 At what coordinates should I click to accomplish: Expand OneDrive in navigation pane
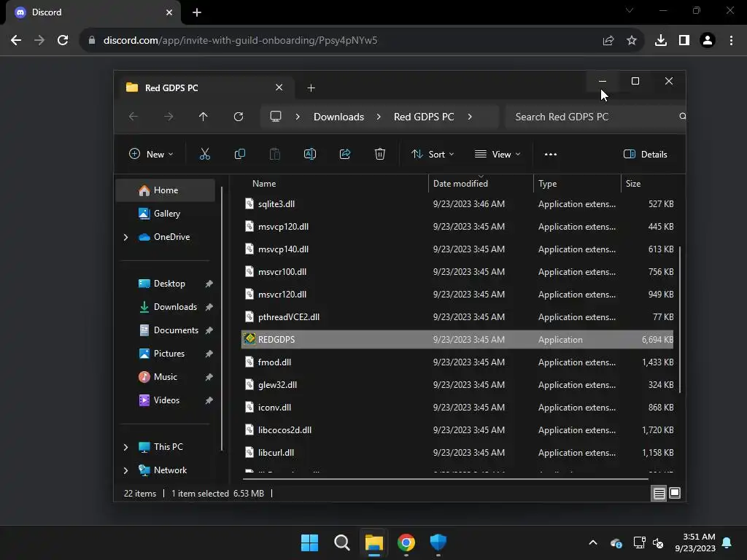(125, 237)
